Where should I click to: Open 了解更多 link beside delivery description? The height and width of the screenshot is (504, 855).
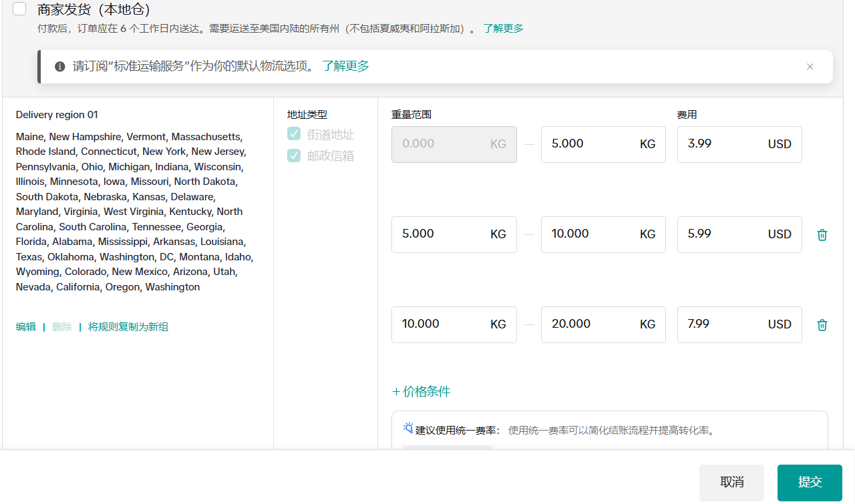(503, 29)
